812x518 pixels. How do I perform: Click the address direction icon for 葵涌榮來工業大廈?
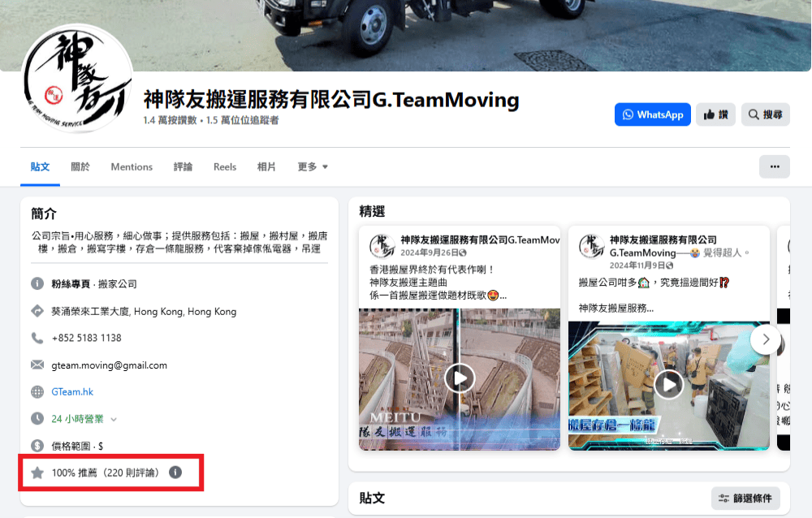[37, 311]
